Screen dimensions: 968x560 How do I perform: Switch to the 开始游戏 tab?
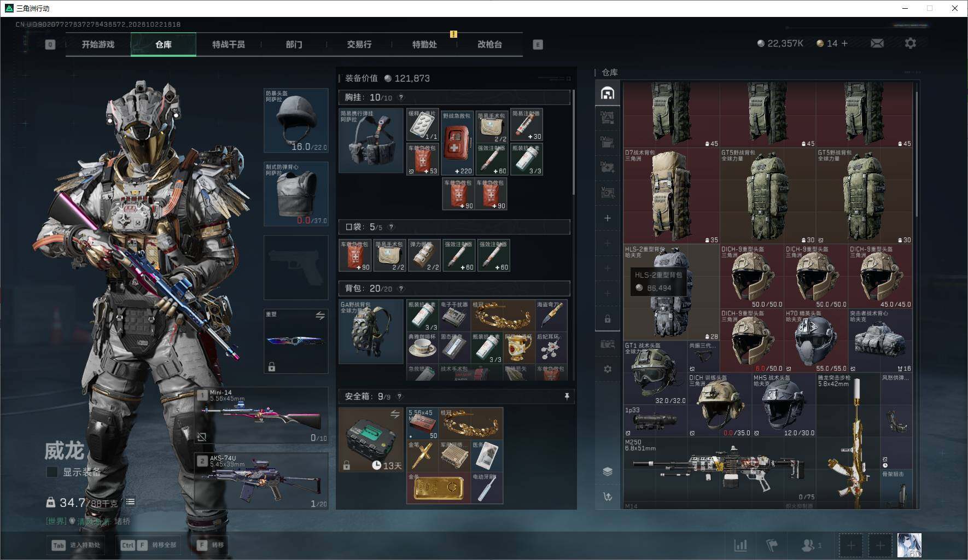click(98, 44)
